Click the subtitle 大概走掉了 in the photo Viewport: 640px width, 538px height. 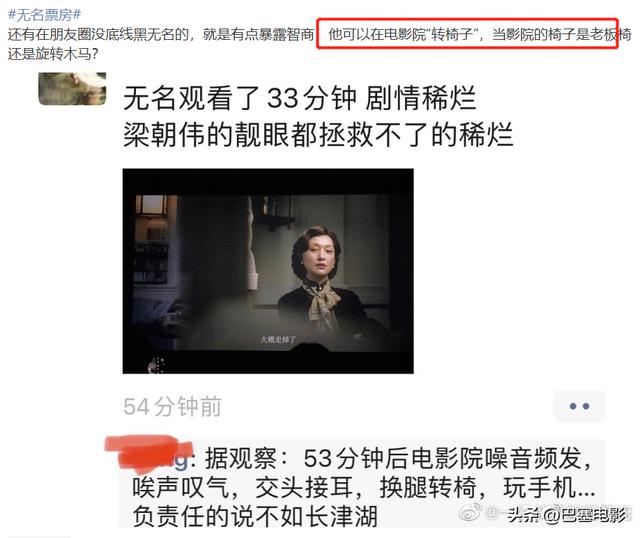[278, 340]
